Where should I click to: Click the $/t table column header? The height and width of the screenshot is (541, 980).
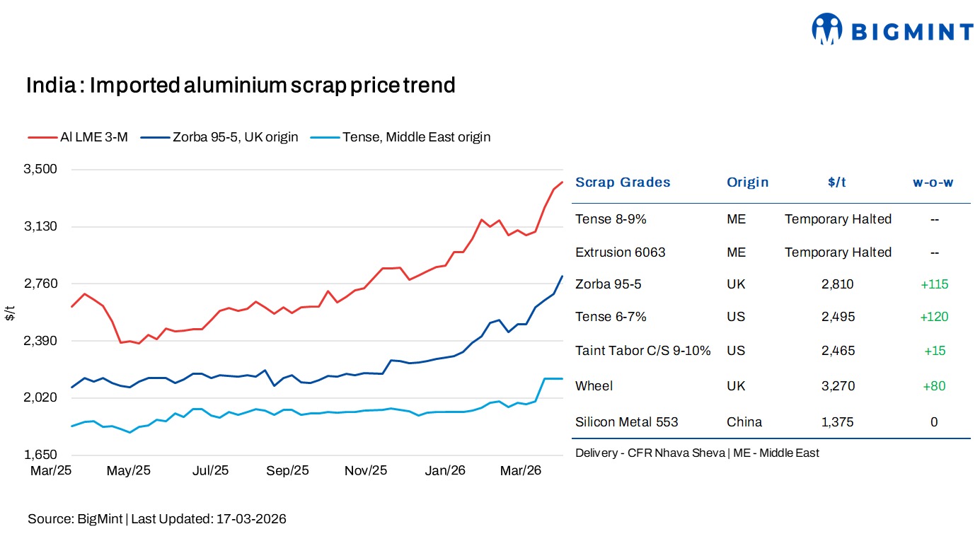coord(837,182)
